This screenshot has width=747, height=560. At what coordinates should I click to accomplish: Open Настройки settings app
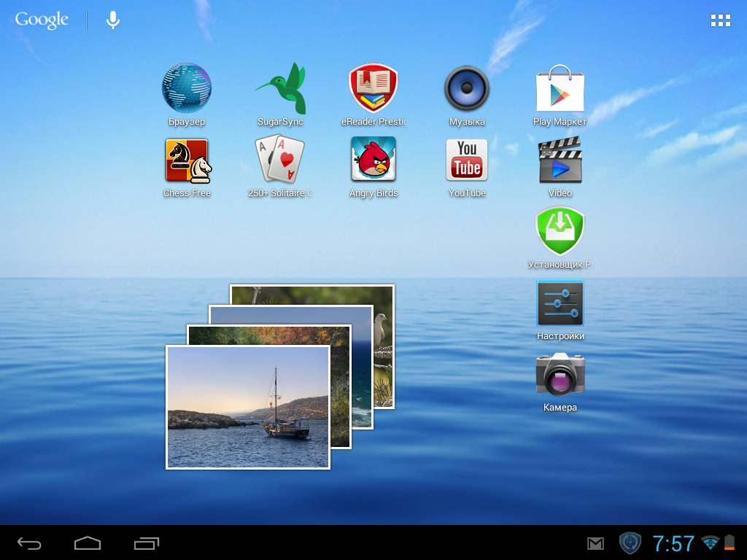[x=560, y=303]
